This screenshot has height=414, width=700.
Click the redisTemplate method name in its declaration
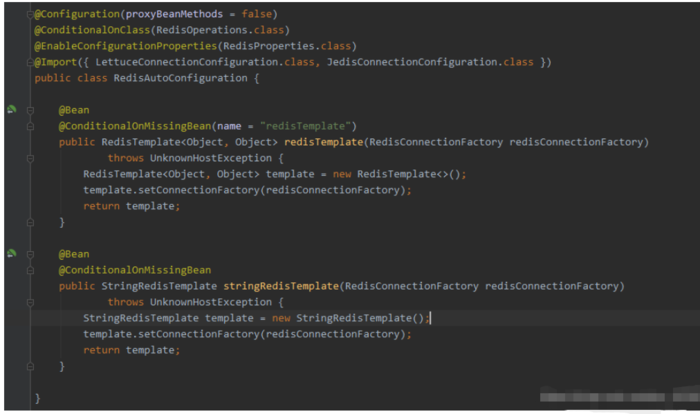(324, 142)
